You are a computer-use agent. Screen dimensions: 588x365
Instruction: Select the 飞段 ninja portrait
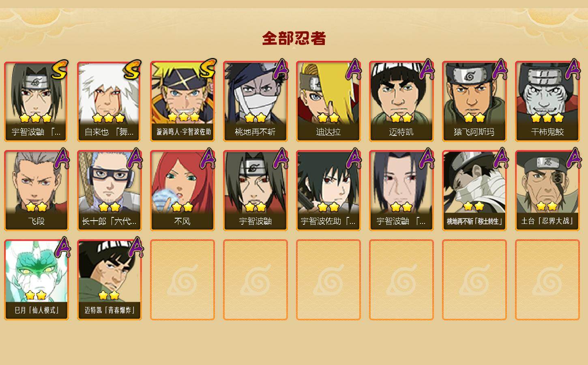click(x=36, y=191)
